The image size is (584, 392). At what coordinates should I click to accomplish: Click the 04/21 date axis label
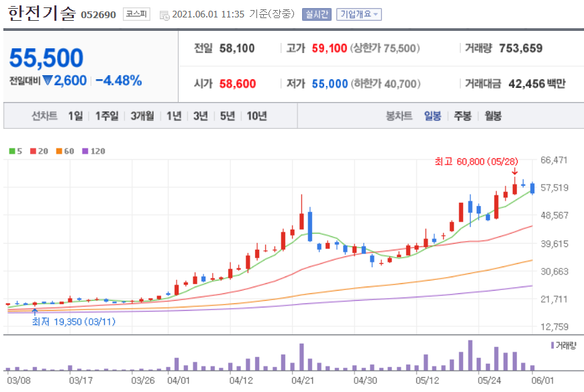303,381
